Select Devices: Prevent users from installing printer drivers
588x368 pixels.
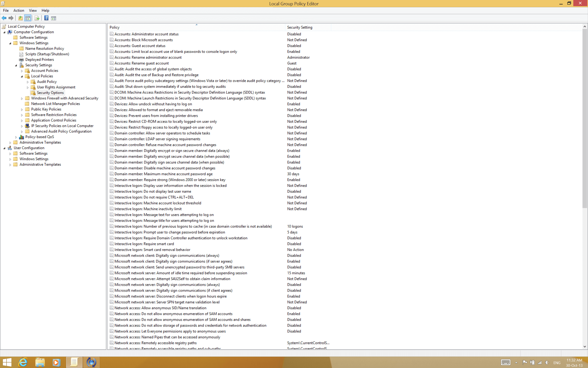156,116
